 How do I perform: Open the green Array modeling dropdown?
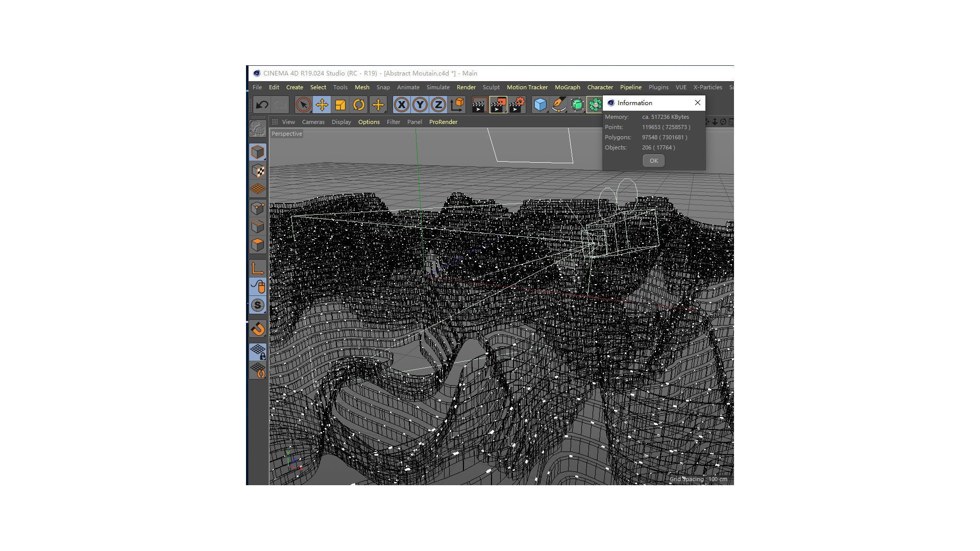point(595,105)
